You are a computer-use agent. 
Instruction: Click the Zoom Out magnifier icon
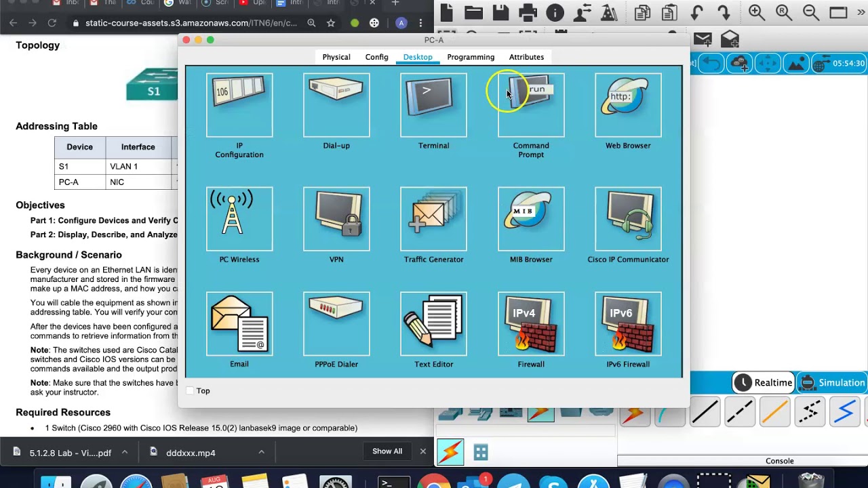point(811,12)
